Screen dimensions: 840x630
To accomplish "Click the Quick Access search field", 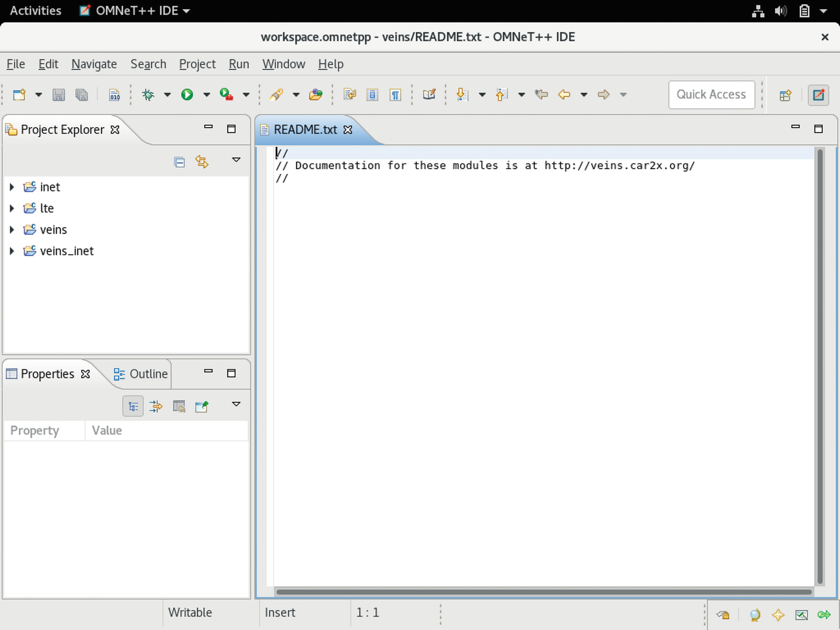I will [712, 94].
